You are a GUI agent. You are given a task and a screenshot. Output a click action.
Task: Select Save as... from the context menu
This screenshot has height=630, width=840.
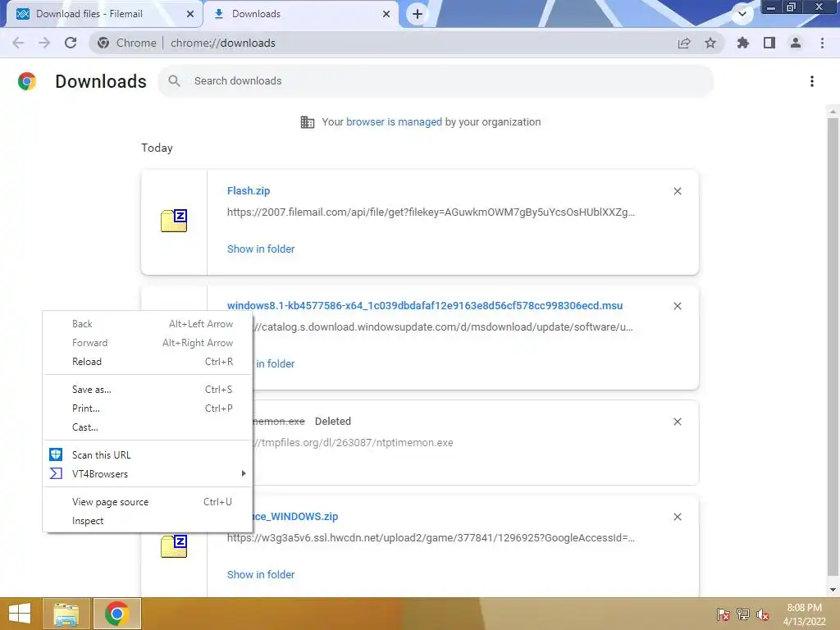(x=148, y=390)
